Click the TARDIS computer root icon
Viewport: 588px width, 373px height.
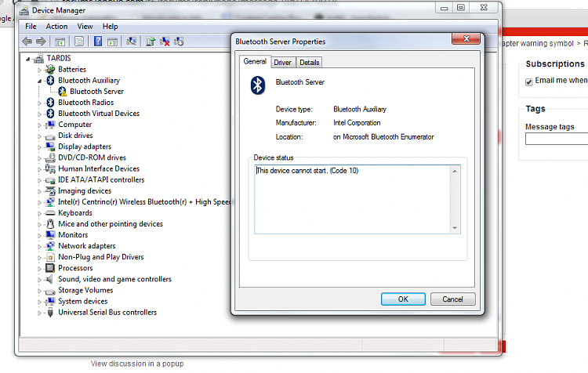(38, 59)
